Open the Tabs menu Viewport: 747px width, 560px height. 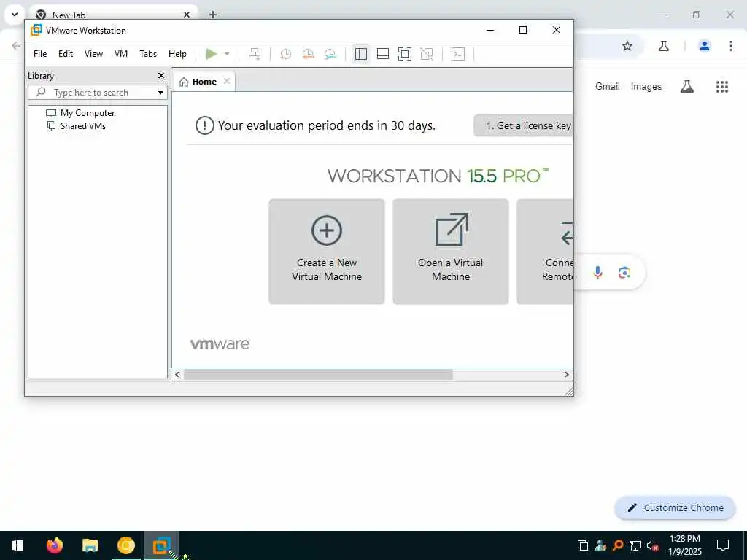coord(148,54)
